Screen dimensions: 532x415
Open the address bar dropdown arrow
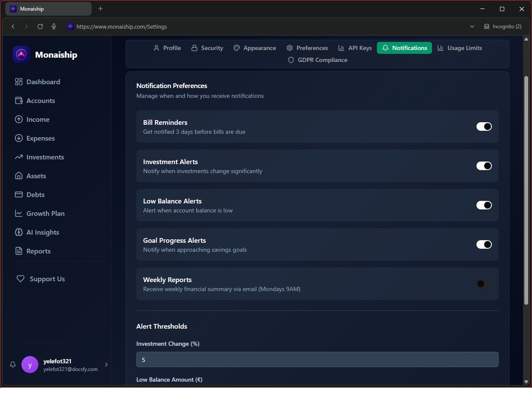click(x=472, y=26)
